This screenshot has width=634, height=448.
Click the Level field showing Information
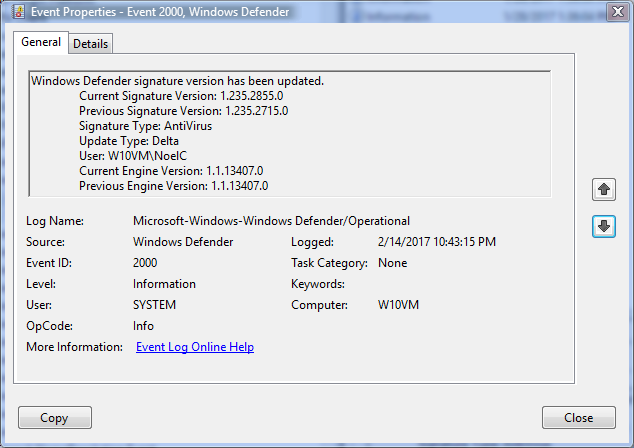click(x=164, y=284)
